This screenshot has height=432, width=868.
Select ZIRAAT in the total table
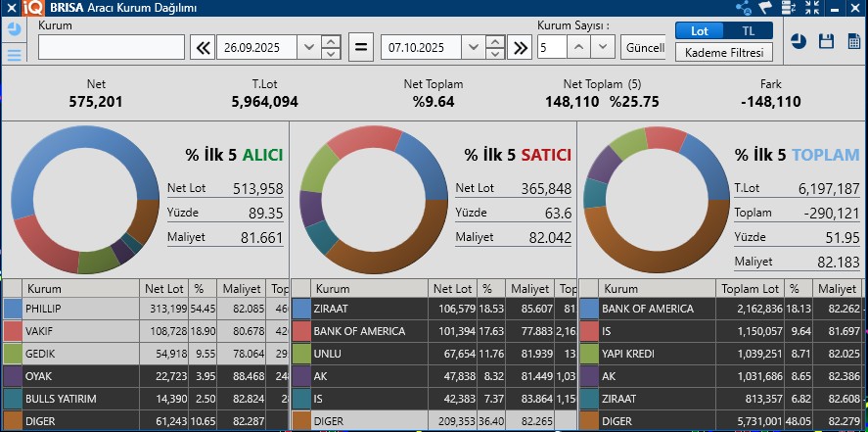(x=722, y=399)
